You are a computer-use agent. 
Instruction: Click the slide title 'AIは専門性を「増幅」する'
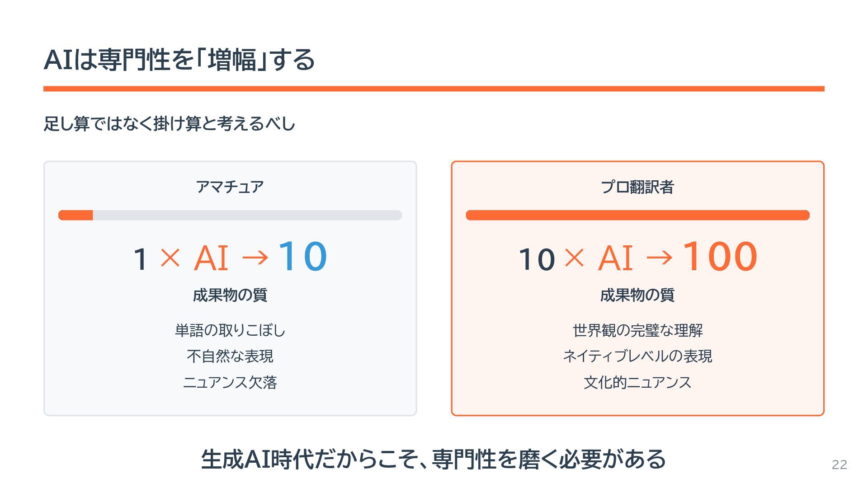[179, 60]
